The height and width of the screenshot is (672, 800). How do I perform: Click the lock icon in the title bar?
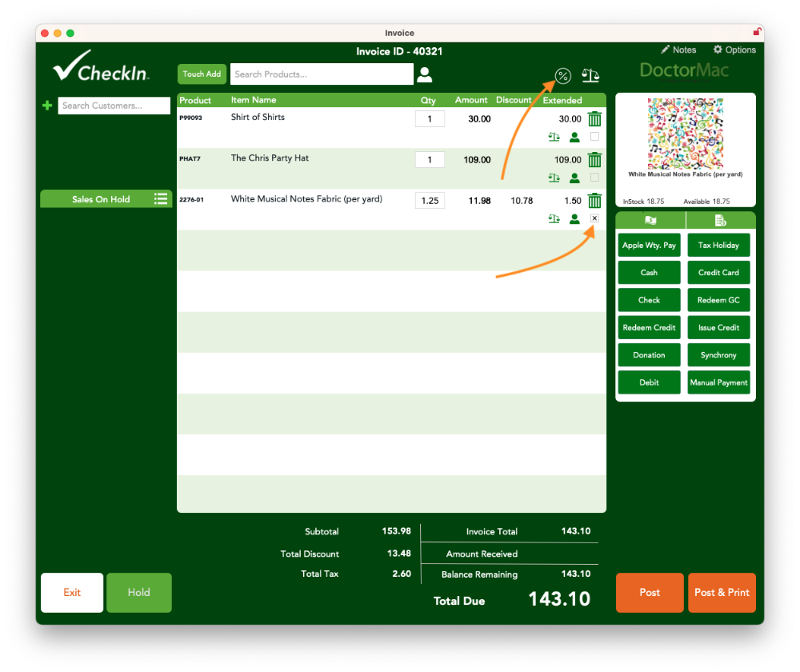tap(755, 33)
